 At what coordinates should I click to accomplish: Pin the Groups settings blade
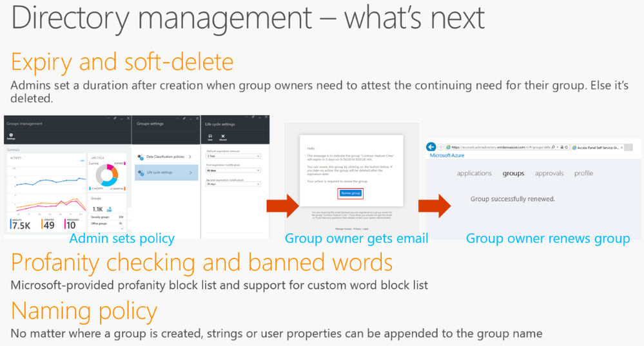(184, 118)
